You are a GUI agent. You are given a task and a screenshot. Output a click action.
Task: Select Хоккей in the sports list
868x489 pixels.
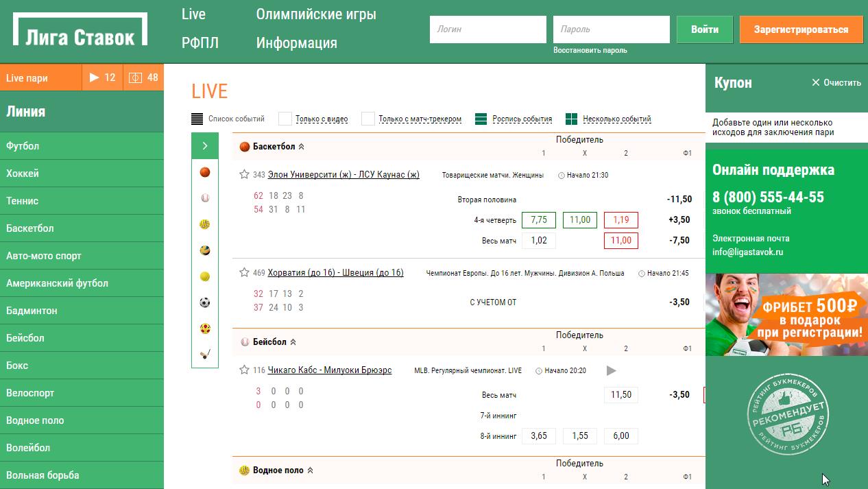(82, 174)
